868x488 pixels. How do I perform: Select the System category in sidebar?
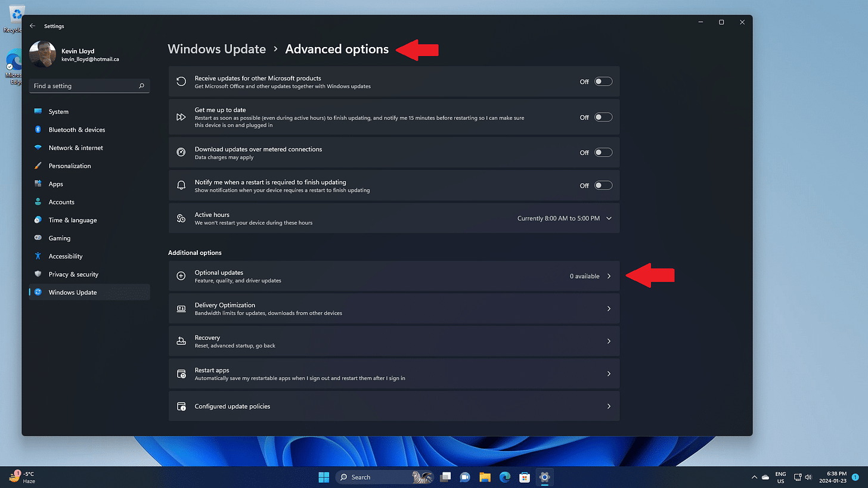(59, 111)
